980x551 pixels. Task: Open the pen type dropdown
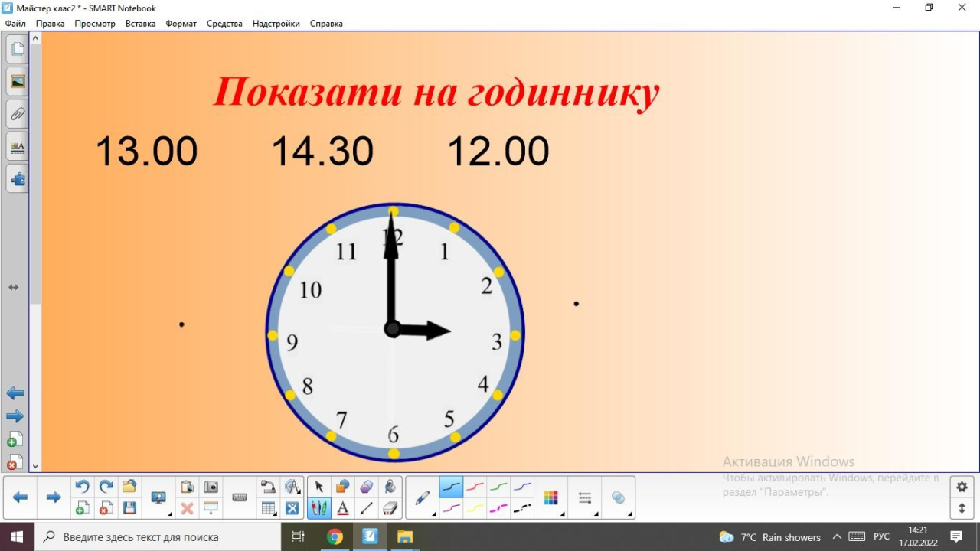click(x=423, y=497)
